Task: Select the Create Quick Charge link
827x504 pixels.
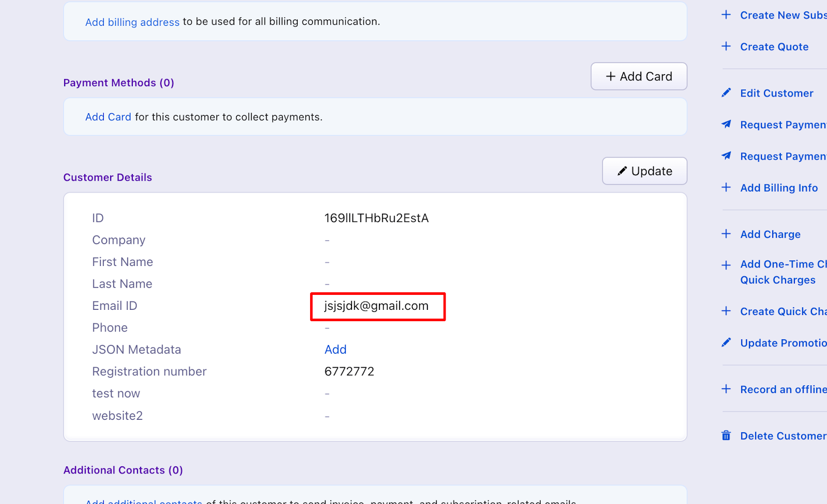Action: click(x=783, y=311)
